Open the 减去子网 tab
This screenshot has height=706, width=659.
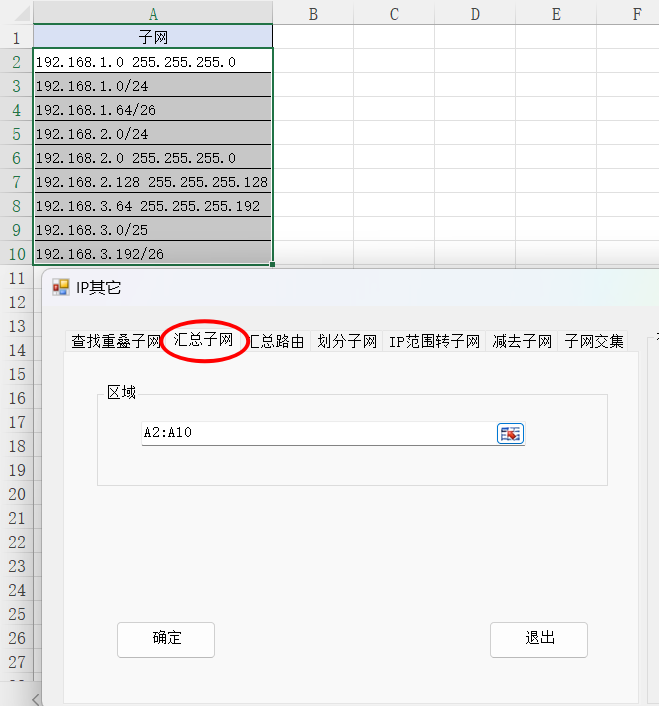click(522, 341)
